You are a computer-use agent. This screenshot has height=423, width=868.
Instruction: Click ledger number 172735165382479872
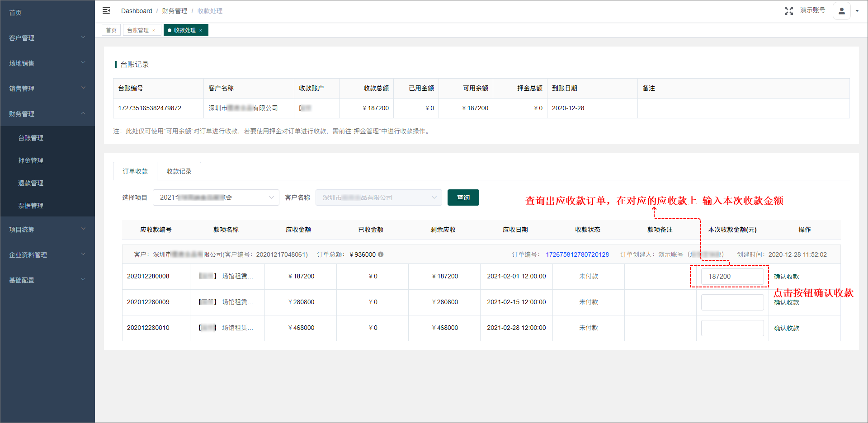[x=150, y=108]
